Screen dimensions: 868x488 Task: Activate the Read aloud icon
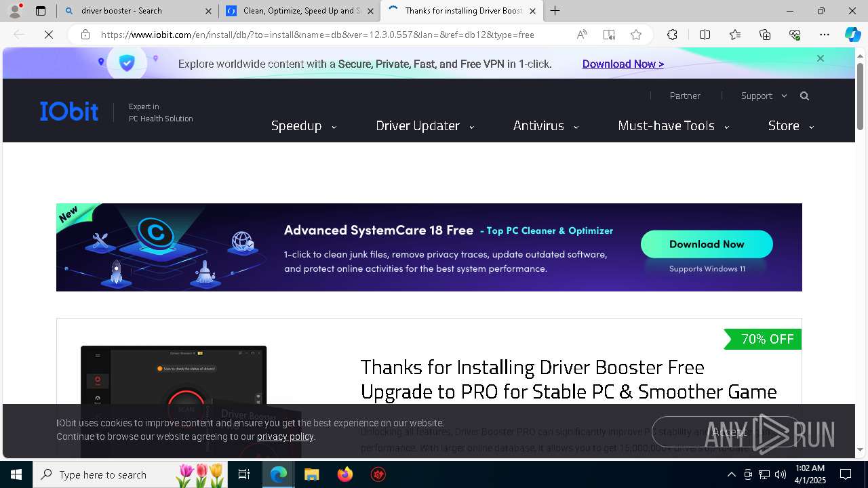(x=582, y=35)
